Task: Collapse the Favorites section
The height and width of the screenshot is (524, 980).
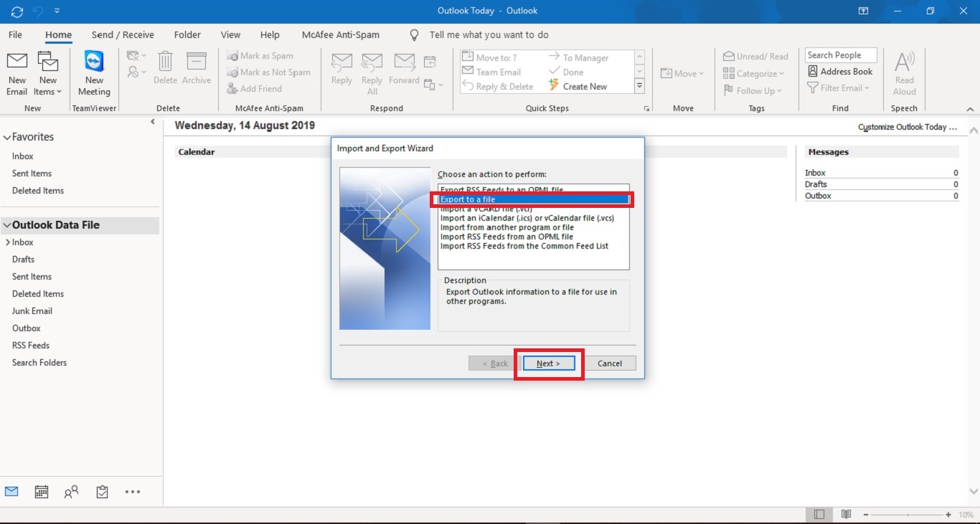Action: pos(7,137)
